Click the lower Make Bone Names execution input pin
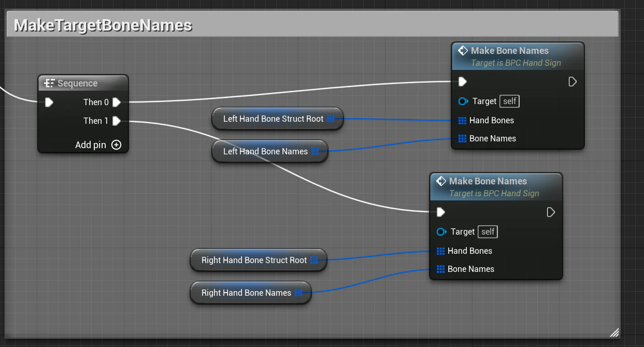This screenshot has height=347, width=644. tap(441, 212)
